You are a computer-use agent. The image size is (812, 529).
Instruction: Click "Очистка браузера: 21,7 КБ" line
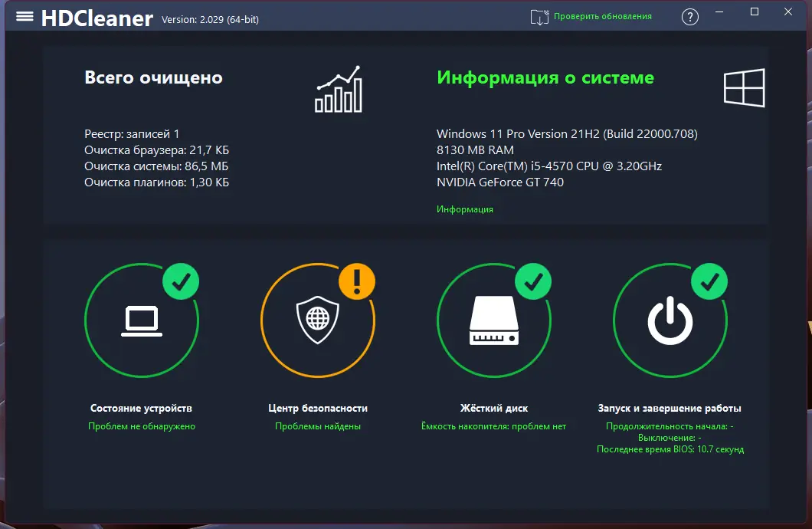(156, 150)
